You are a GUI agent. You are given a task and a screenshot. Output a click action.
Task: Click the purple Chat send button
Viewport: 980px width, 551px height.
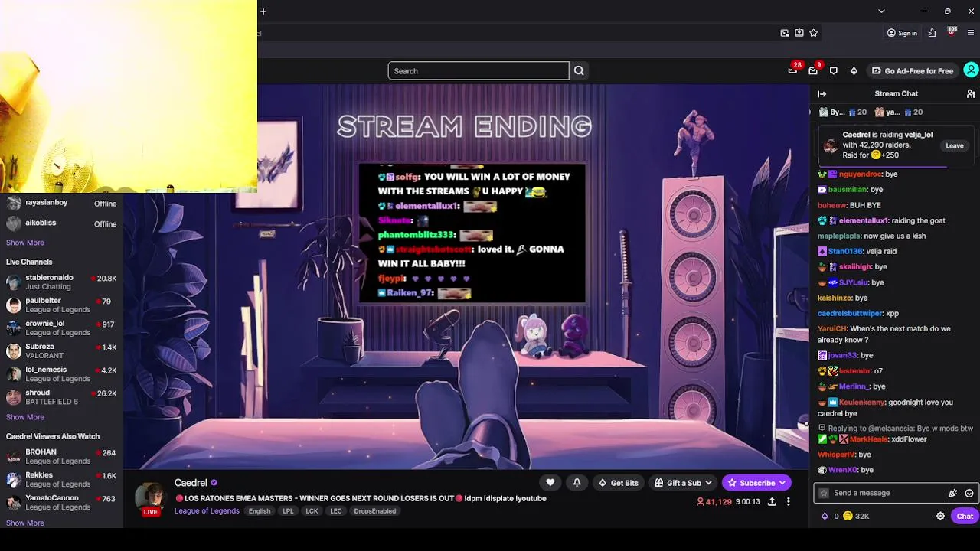pyautogui.click(x=965, y=517)
